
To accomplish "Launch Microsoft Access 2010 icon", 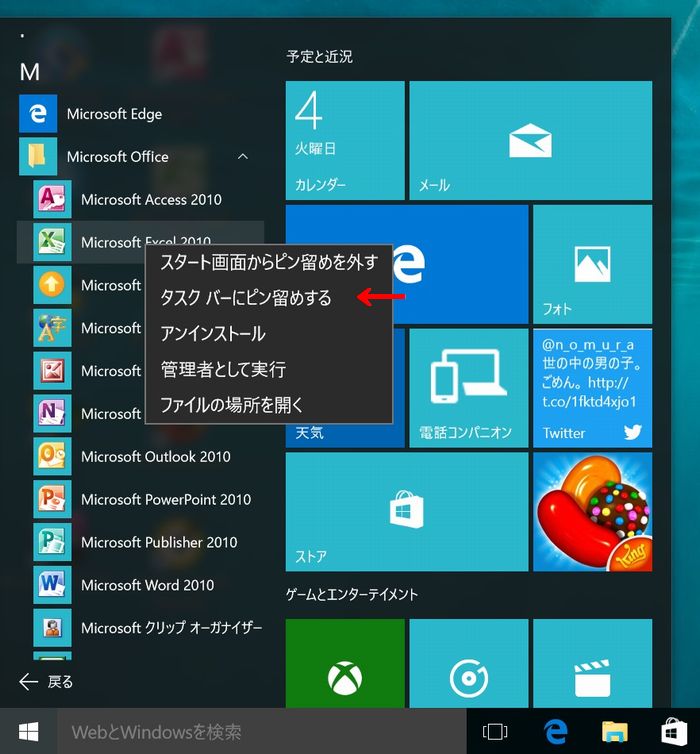I will tap(52, 199).
